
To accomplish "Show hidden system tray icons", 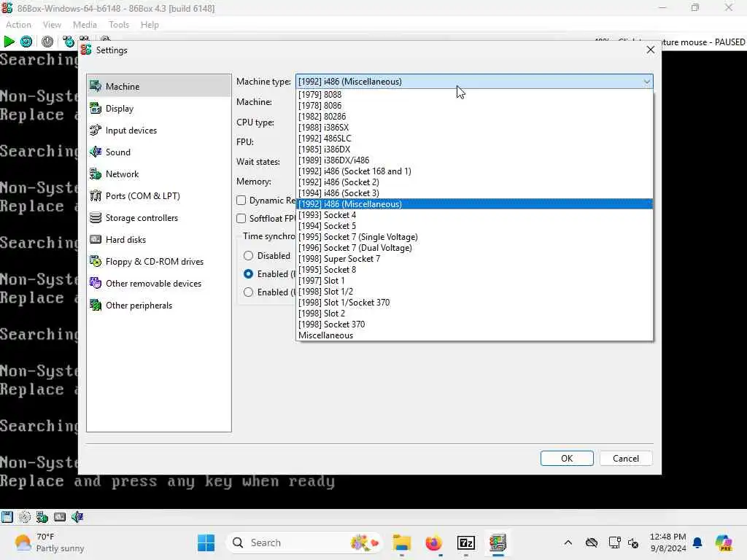I will tap(568, 542).
